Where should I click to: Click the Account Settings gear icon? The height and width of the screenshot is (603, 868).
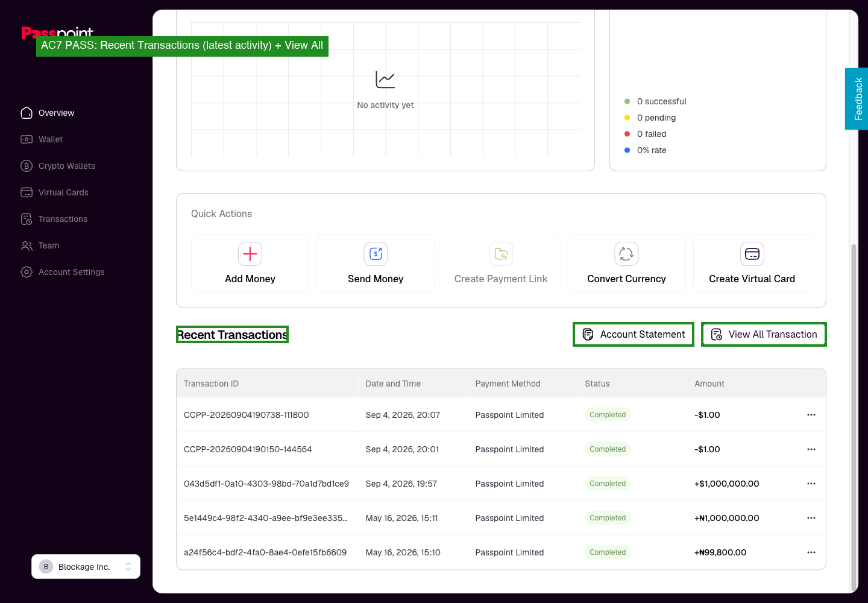tap(27, 272)
